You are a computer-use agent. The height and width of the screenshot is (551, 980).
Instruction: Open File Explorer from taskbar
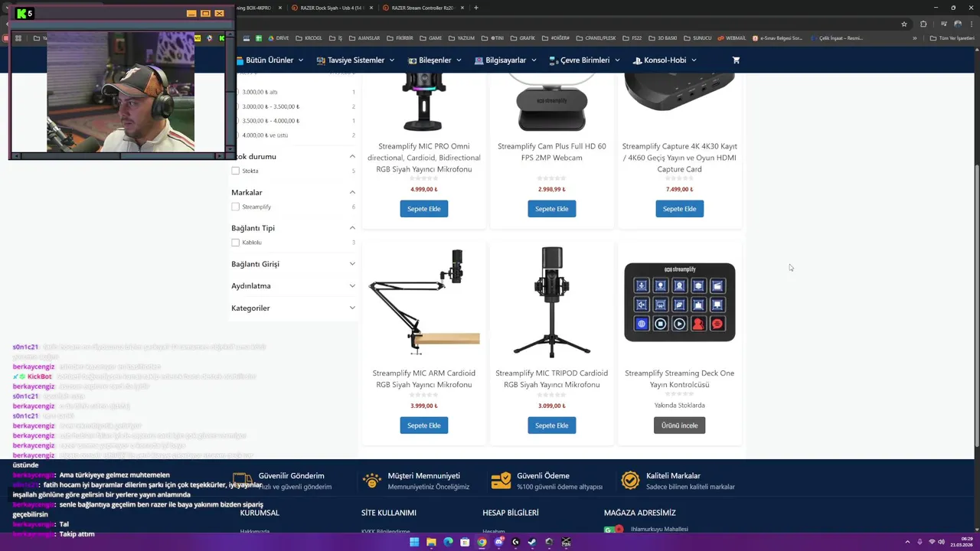(x=431, y=542)
